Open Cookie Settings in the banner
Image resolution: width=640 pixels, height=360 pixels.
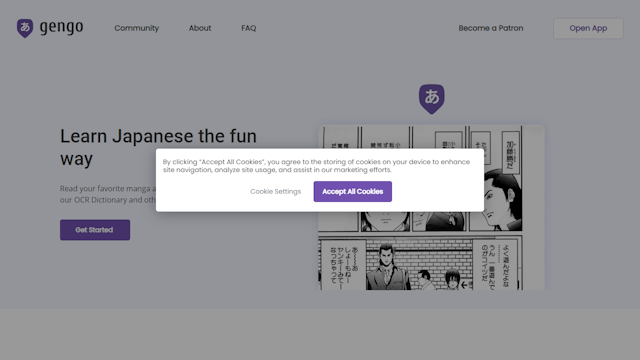click(276, 191)
